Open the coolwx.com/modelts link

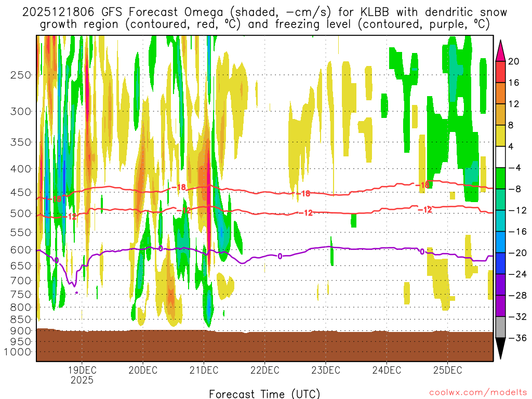478,393
